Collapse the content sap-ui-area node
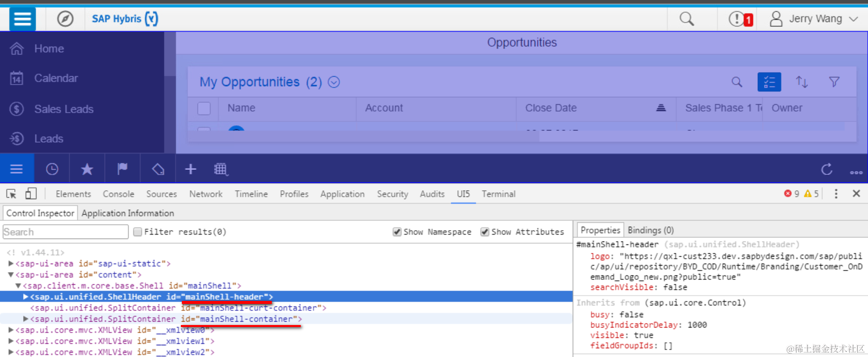868x357 pixels. coord(11,274)
